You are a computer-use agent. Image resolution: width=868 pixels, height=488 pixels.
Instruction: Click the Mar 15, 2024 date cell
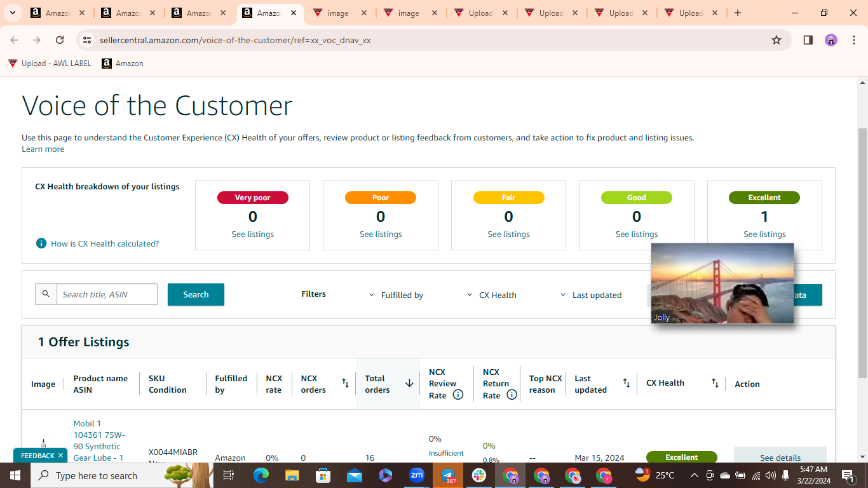tap(599, 457)
